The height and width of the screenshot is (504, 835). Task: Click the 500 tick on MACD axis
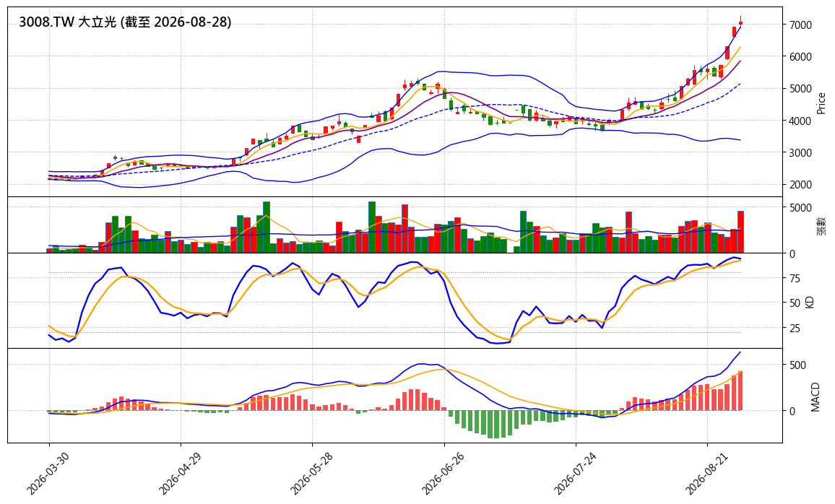(797, 365)
